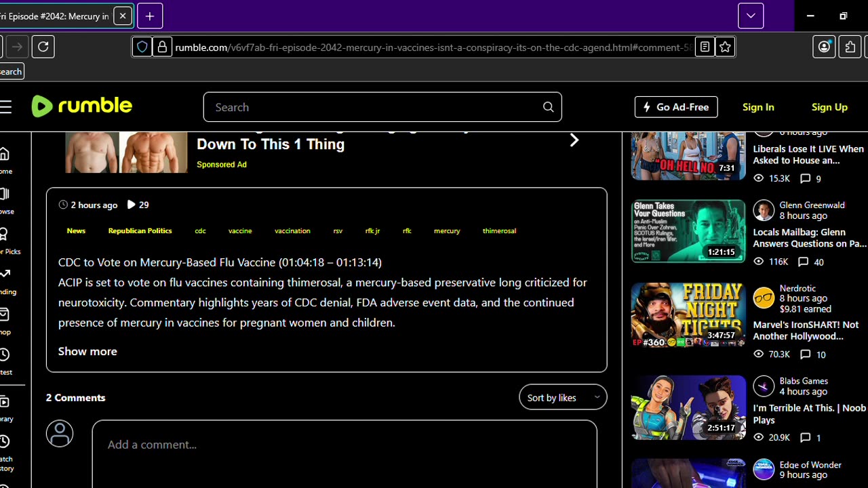
Task: Select the rfk jr tag
Action: click(x=372, y=230)
